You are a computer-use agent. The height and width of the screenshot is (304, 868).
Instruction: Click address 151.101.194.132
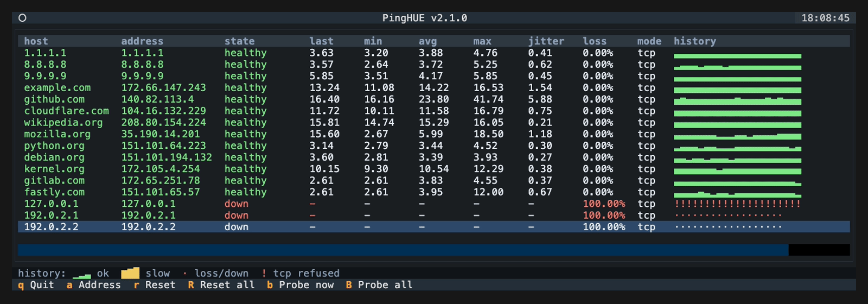(x=167, y=157)
